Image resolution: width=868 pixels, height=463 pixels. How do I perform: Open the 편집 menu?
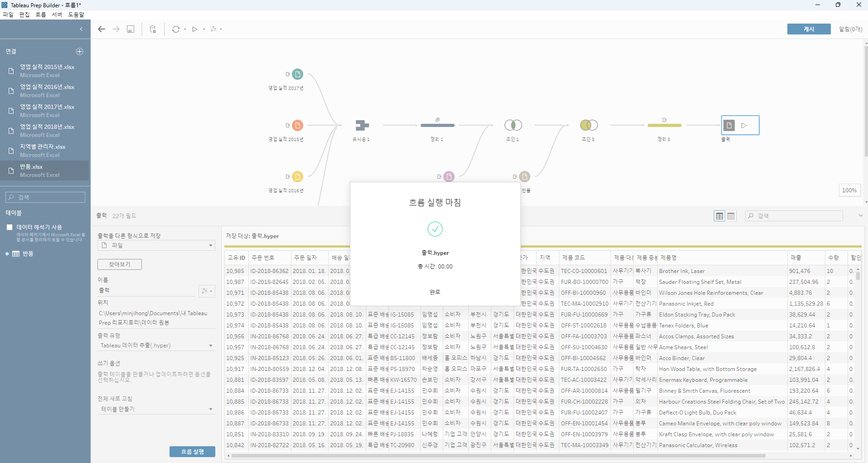[24, 15]
